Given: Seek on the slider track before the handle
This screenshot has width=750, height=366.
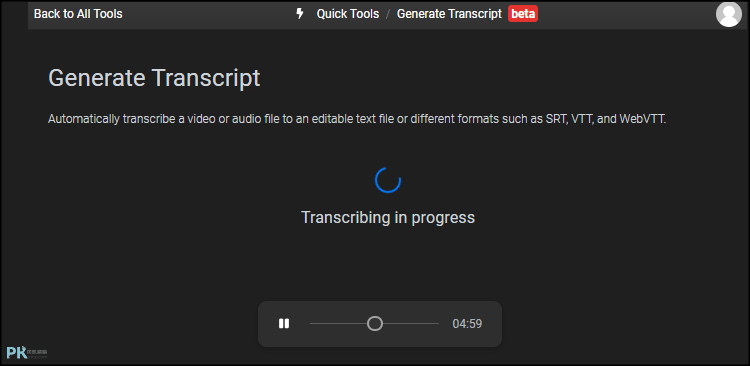Looking at the screenshot, I should [339, 324].
